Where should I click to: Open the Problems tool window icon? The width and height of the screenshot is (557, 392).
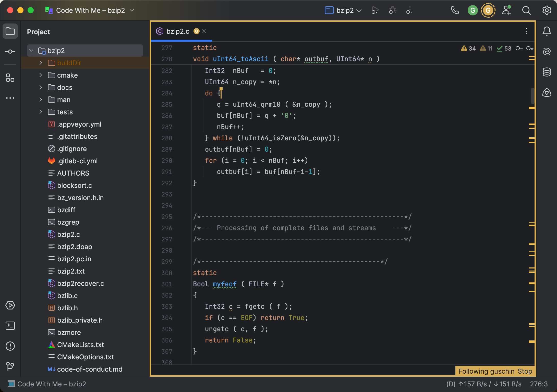click(10, 346)
